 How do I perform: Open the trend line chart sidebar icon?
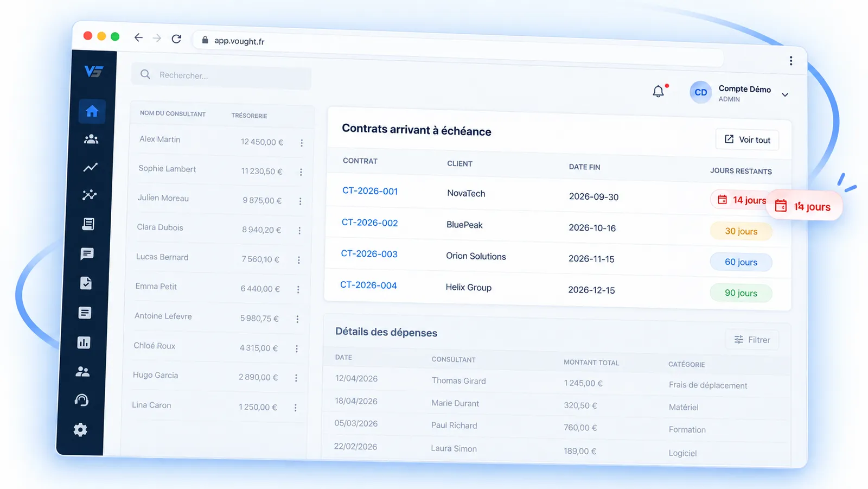[91, 167]
